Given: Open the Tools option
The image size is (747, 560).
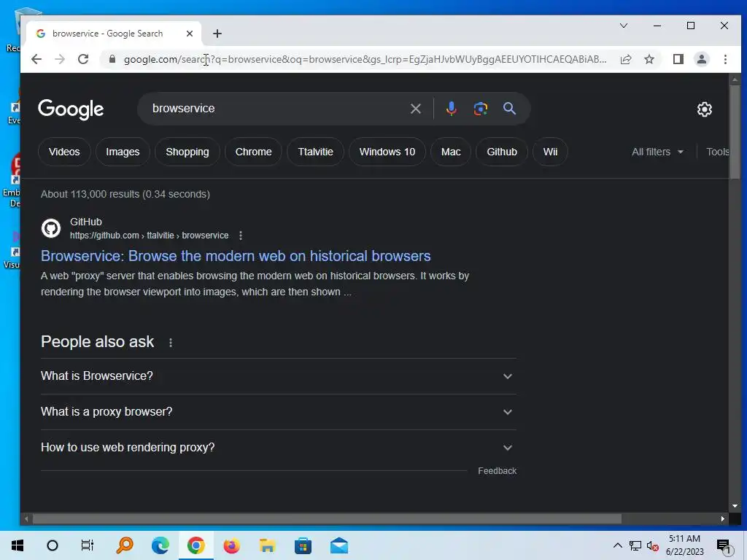Looking at the screenshot, I should point(718,152).
